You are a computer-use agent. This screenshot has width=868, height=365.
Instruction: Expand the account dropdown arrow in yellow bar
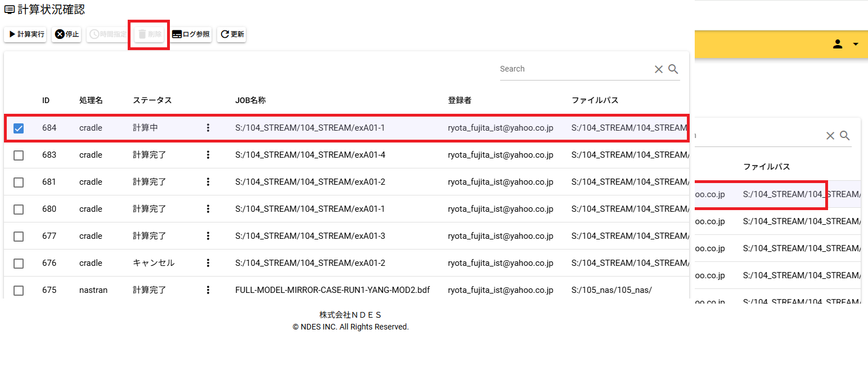click(856, 44)
